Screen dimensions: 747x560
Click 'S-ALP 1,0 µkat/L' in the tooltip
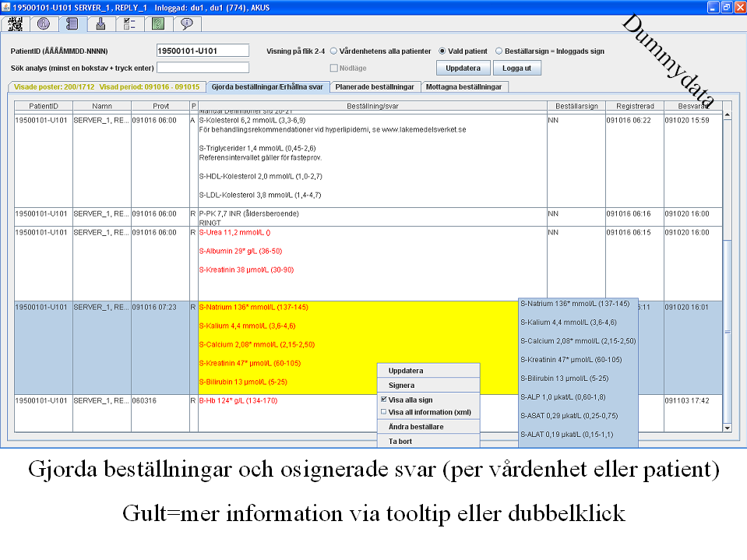[x=563, y=396]
